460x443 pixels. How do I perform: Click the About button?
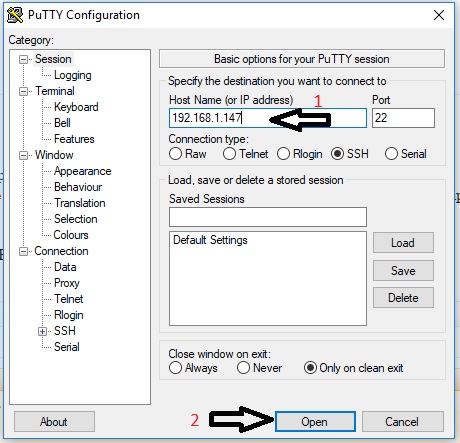coord(54,422)
